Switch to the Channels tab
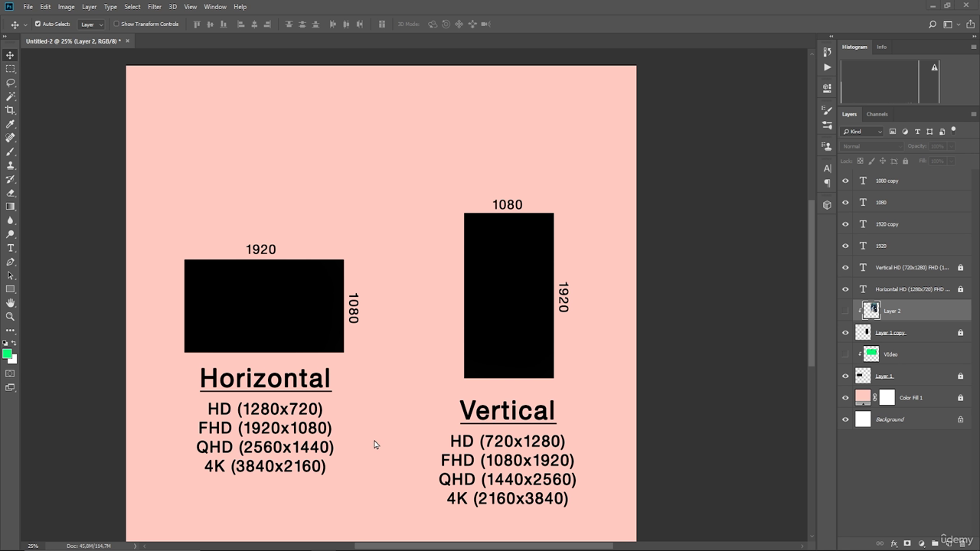The image size is (980, 551). click(877, 114)
